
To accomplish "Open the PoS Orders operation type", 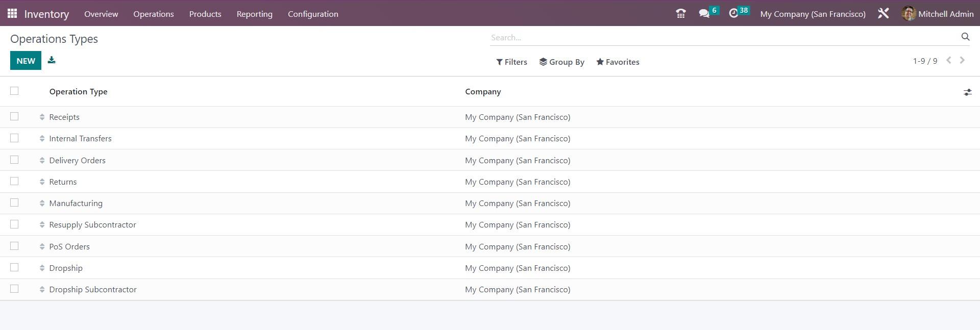I will pyautogui.click(x=69, y=247).
